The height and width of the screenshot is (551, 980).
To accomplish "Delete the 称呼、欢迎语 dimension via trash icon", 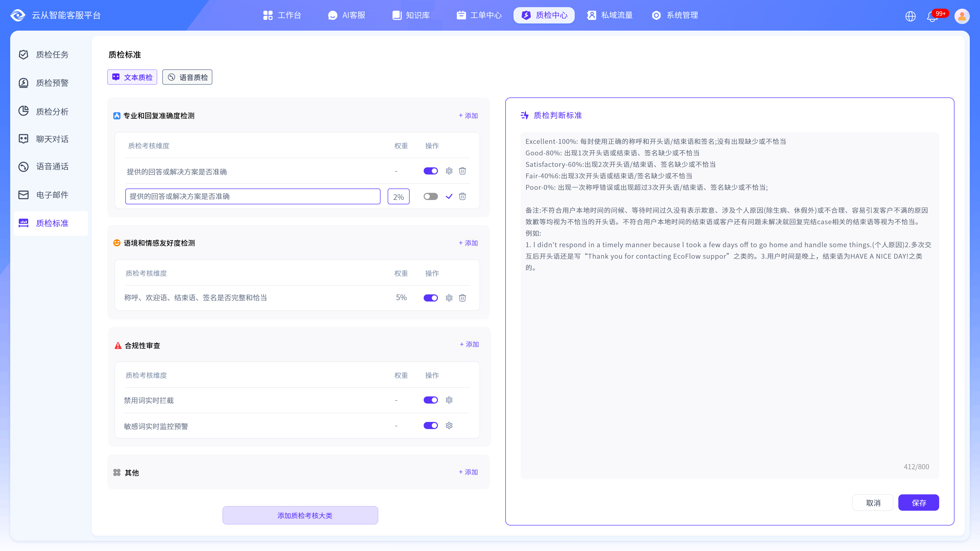I will tap(462, 298).
